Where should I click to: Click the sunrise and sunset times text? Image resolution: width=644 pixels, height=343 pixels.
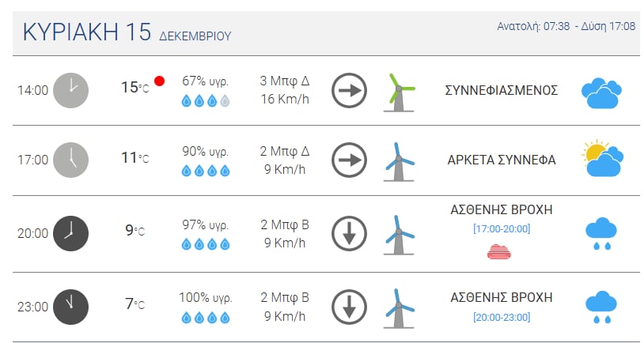(566, 26)
